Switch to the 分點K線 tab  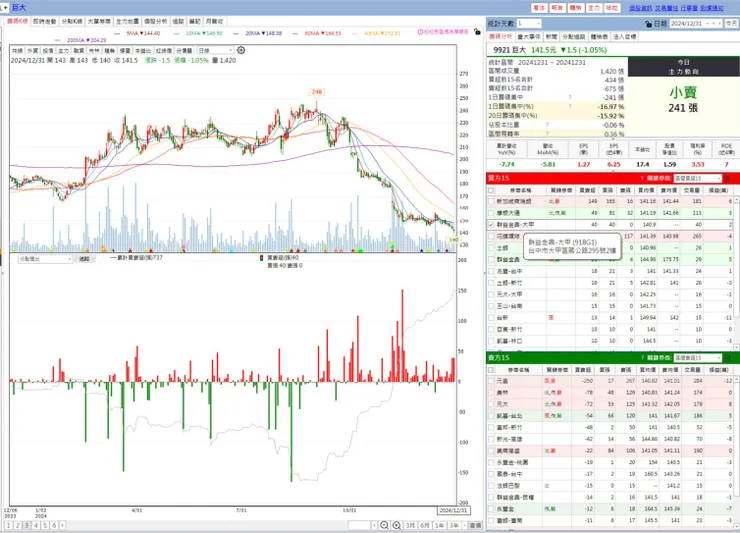(x=72, y=21)
